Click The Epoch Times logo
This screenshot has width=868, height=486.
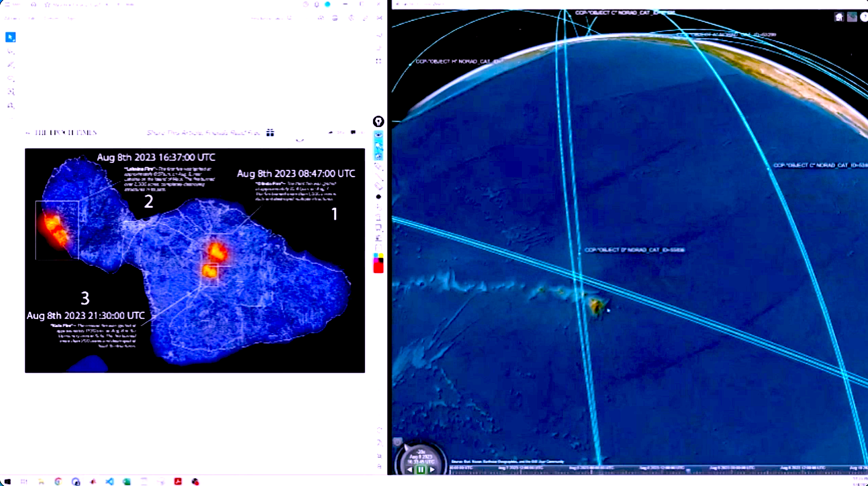tap(66, 132)
